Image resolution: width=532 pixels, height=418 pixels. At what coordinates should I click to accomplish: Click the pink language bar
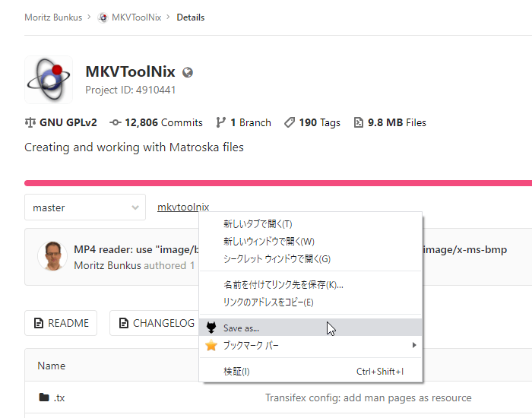click(278, 183)
